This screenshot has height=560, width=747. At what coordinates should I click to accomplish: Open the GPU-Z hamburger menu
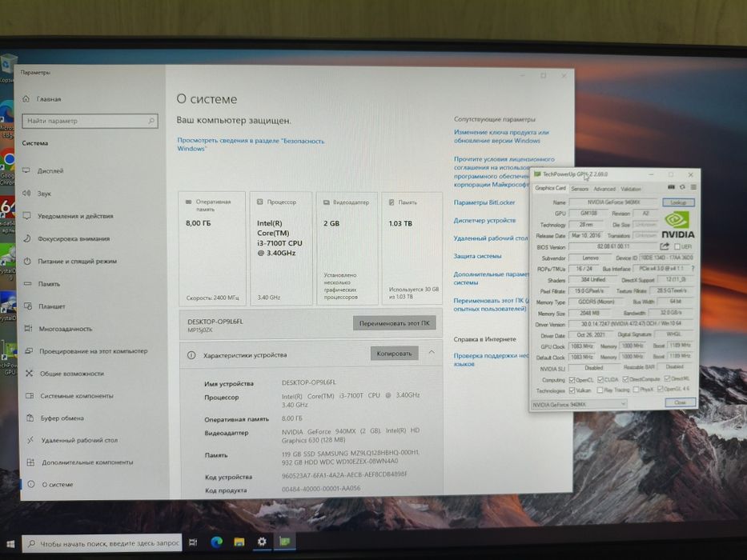693,187
